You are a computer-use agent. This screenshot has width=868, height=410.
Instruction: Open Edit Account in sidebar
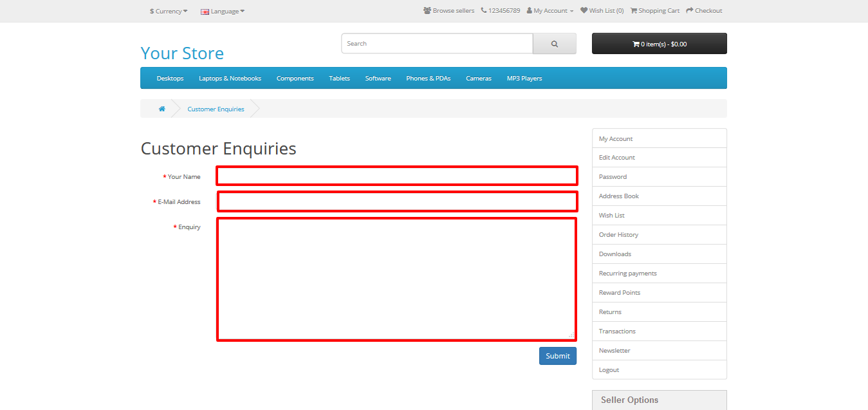click(660, 158)
